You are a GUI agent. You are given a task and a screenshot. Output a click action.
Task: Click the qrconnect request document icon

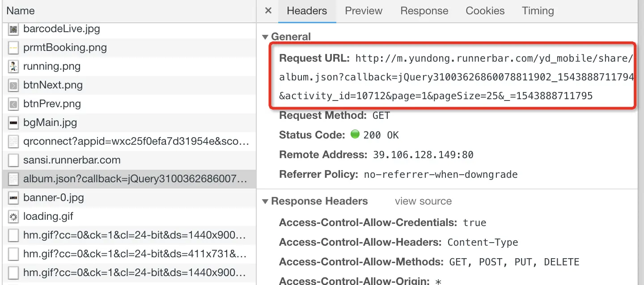pos(13,142)
